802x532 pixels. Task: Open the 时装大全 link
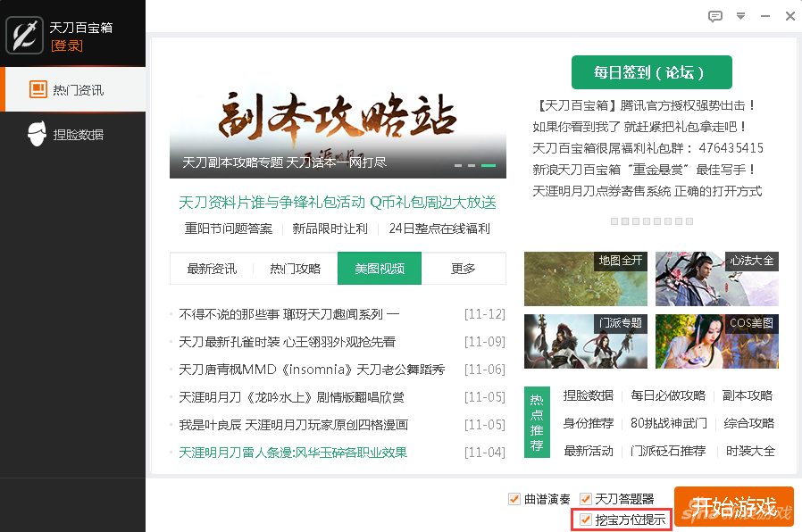point(750,451)
